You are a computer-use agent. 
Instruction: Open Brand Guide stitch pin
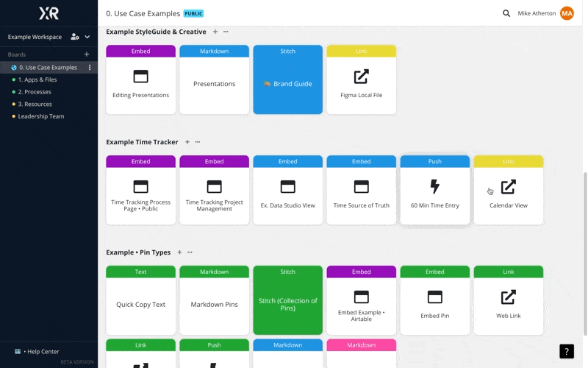pyautogui.click(x=287, y=79)
